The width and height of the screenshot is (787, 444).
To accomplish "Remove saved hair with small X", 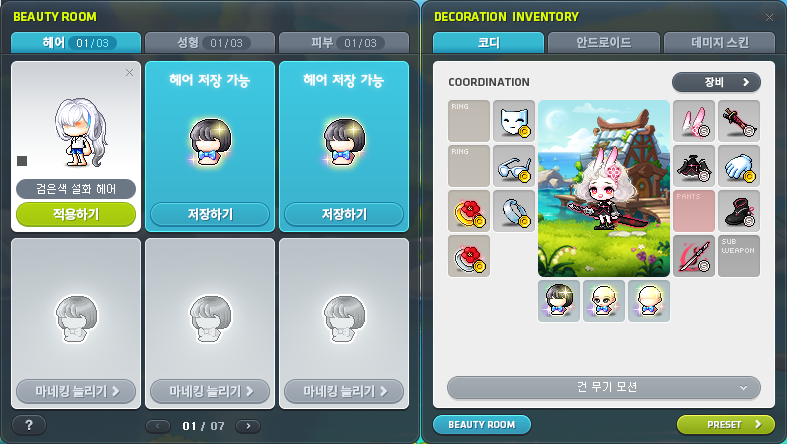I will pos(129,73).
